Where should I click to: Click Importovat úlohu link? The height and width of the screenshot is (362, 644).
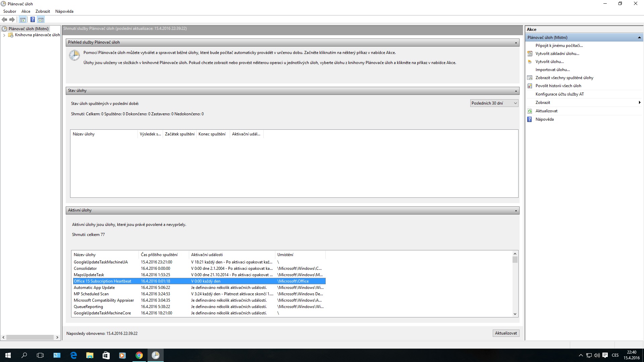pos(552,70)
